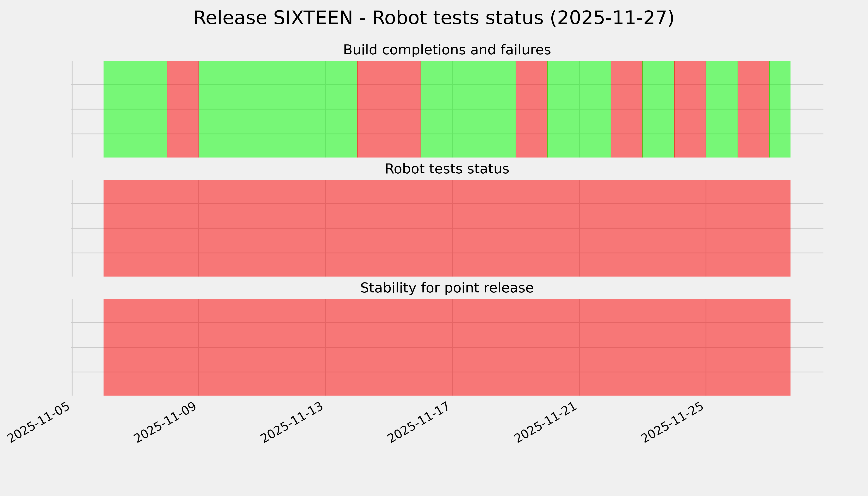The image size is (868, 496).
Task: Select the widest green build completion segment
Action: coord(278,109)
